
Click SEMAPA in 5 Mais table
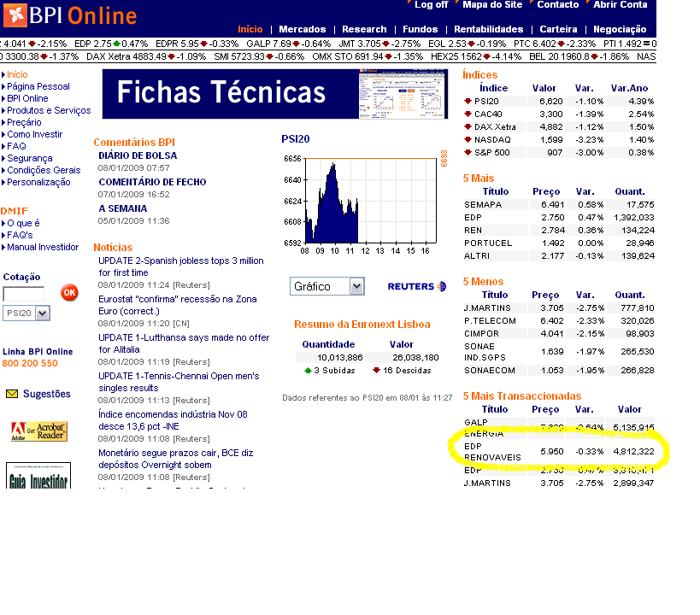[483, 204]
